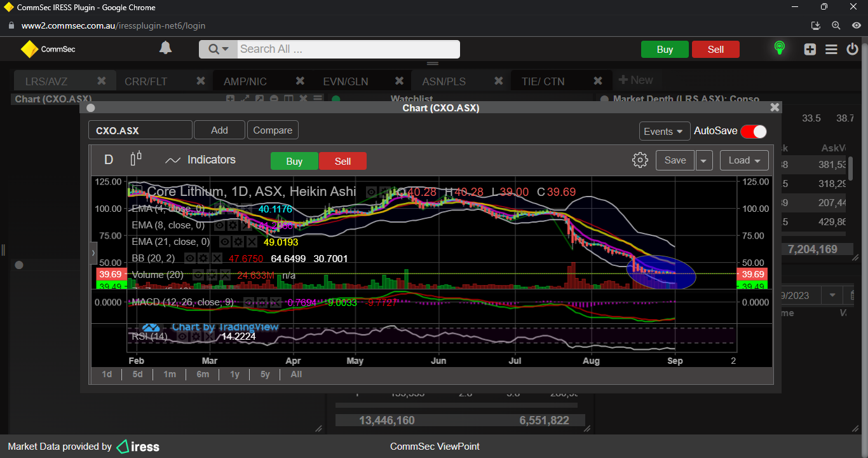Viewport: 868px width, 458px height.
Task: Toggle visibility of EMA (8, close, 0)
Action: (219, 225)
